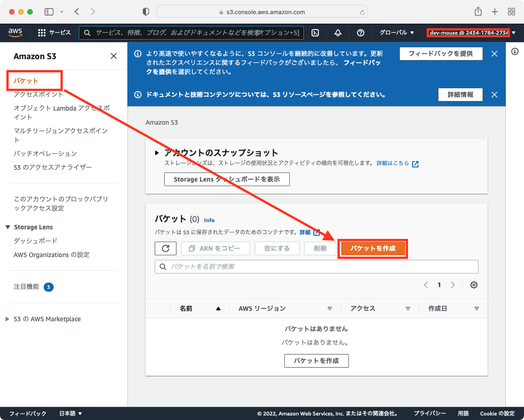Image resolution: width=524 pixels, height=420 pixels.
Task: Click the help question mark icon
Action: (x=361, y=33)
